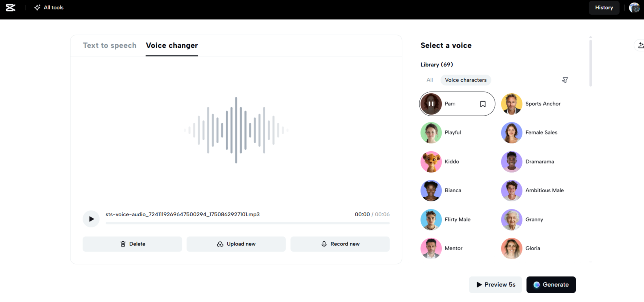Pause the Pam voice preview
This screenshot has height=302, width=644.
(x=431, y=104)
